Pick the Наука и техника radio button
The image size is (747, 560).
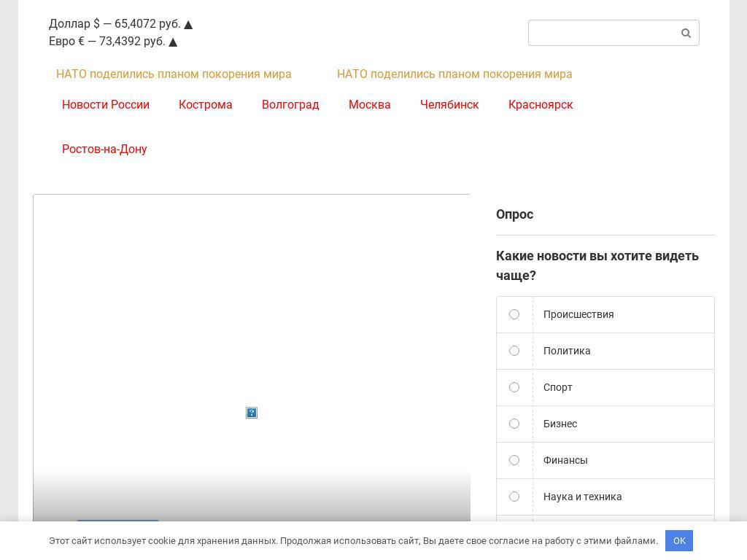(x=514, y=497)
